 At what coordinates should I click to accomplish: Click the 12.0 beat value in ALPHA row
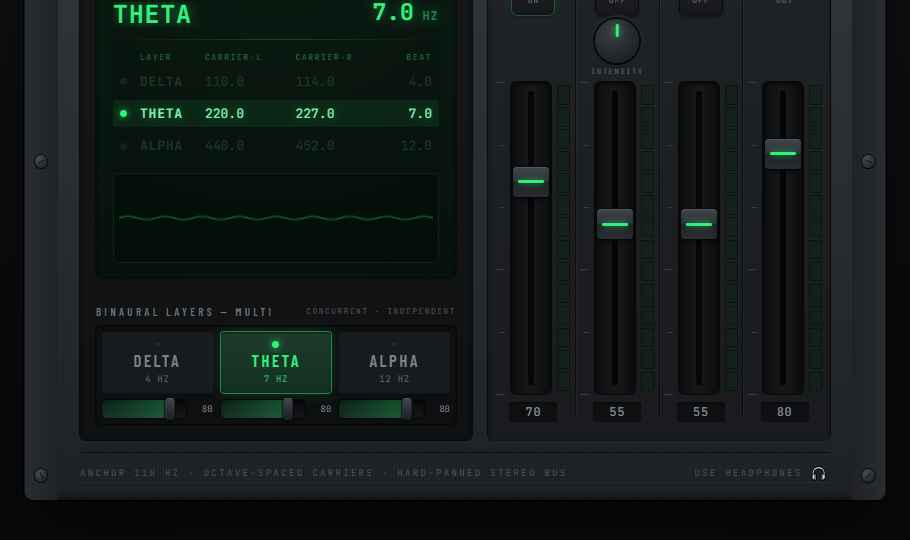(416, 146)
